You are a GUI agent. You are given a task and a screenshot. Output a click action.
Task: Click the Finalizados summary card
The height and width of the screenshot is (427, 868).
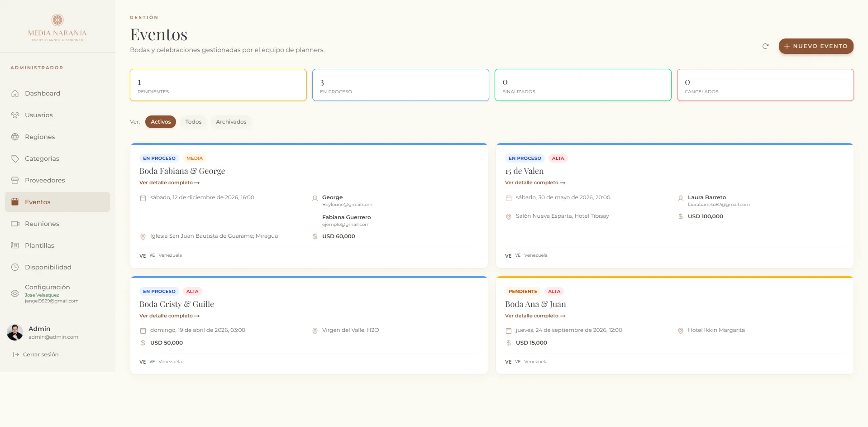(x=583, y=85)
